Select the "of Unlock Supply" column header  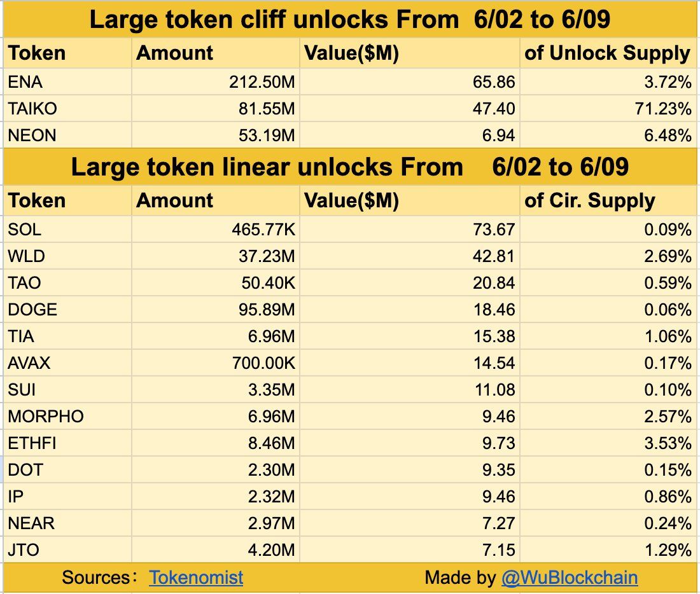pyautogui.click(x=607, y=53)
